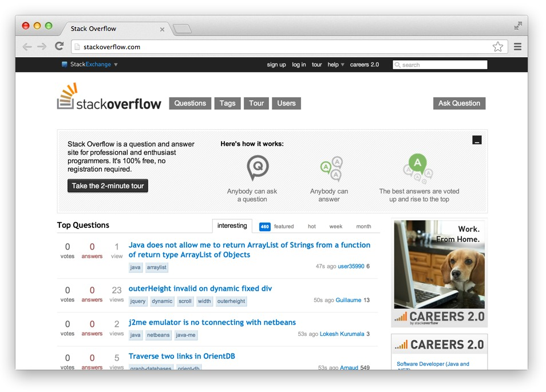Expand the StackExchange dropdown
The width and height of the screenshot is (546, 392).
point(116,65)
